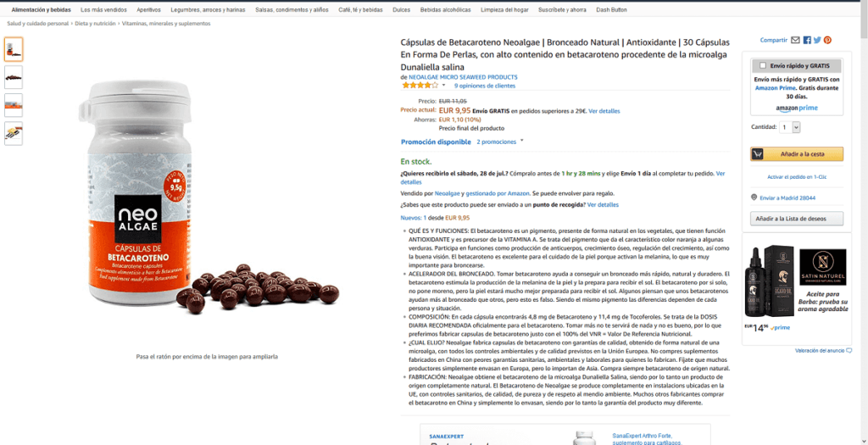The image size is (868, 445).
Task: Click the cart icon on Añadir a la cesta
Action: click(x=757, y=154)
